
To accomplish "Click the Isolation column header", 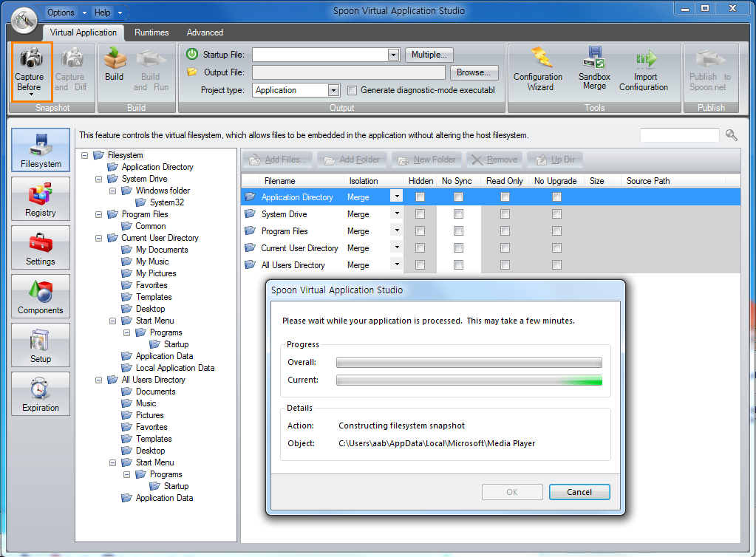I will pos(374,181).
